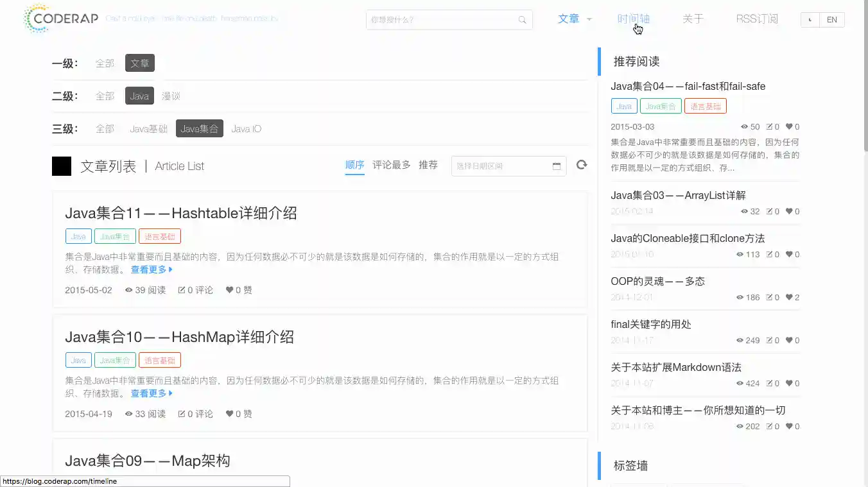The width and height of the screenshot is (868, 487).
Task: Click the Java集合 tag in the fail-fast sidebar entry
Action: 661,106
